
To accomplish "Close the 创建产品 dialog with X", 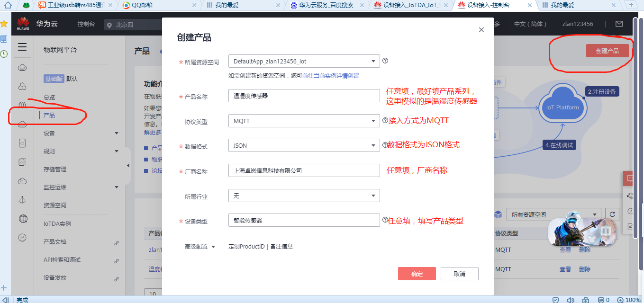I will pyautogui.click(x=481, y=30).
